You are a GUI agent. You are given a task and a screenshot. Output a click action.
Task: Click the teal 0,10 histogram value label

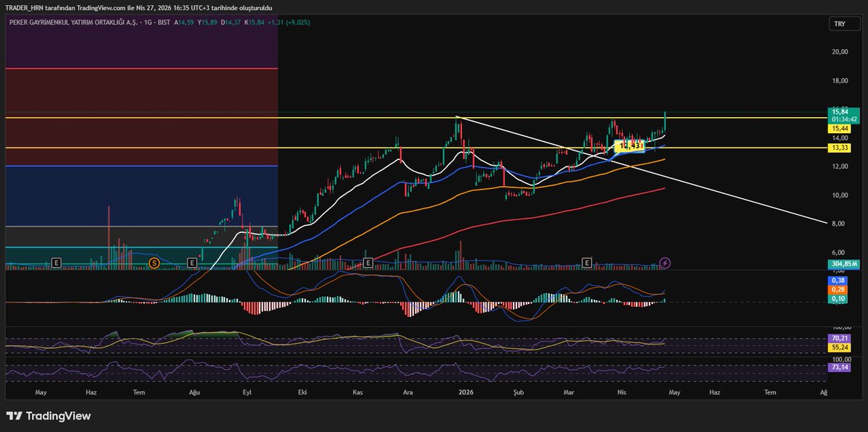838,299
